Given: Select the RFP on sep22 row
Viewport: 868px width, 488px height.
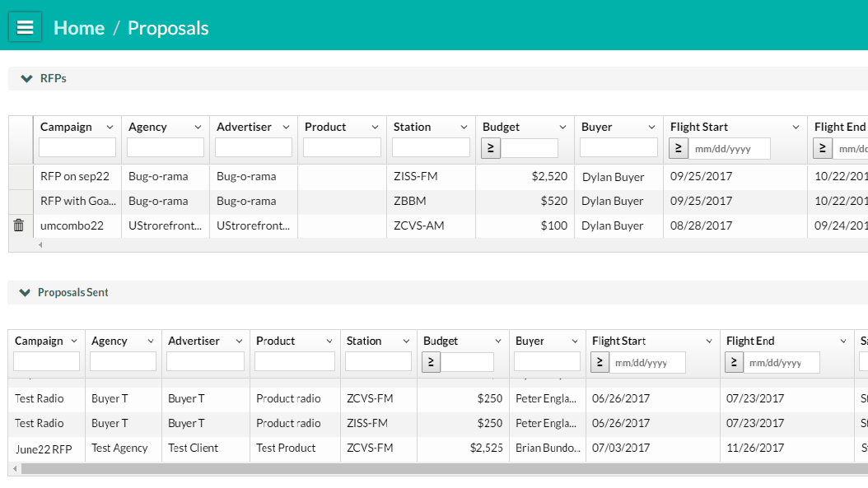Looking at the screenshot, I should pos(74,176).
